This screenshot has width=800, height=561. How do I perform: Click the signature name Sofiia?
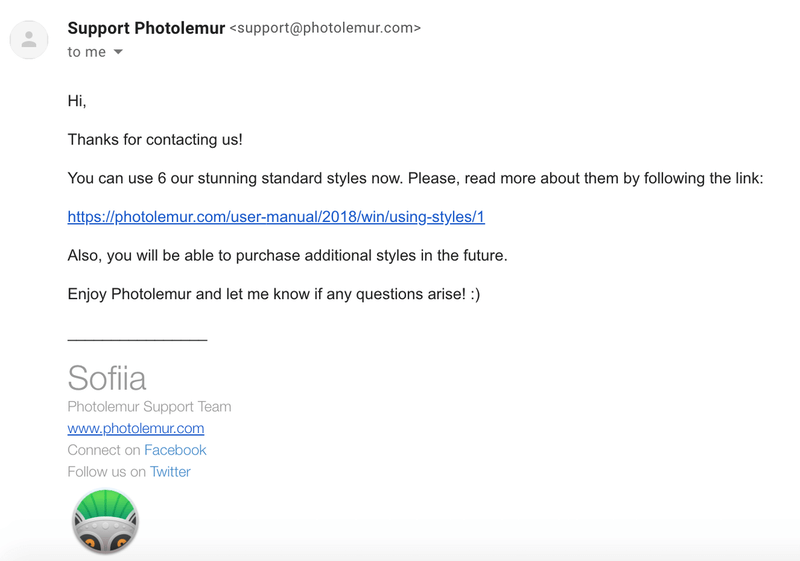[107, 378]
